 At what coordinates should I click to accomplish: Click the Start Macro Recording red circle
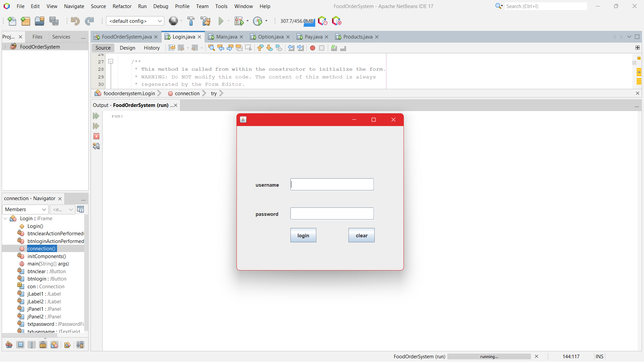click(312, 48)
